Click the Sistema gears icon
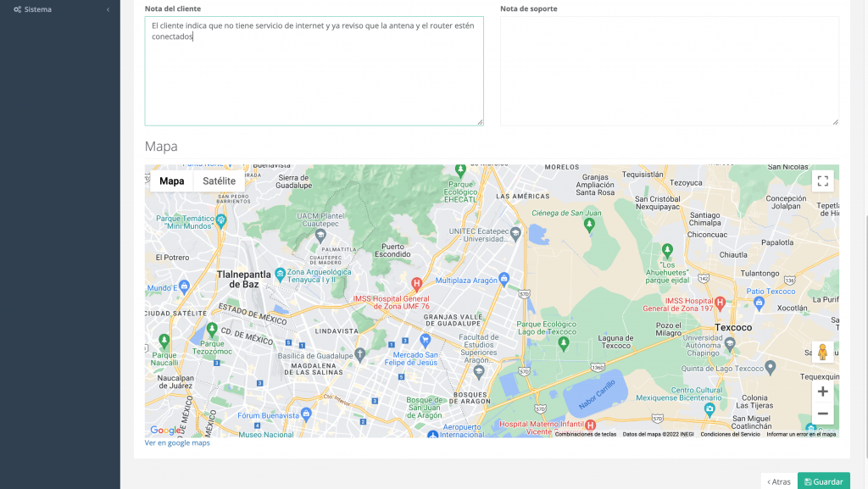Image resolution: width=868 pixels, height=489 pixels. pos(17,9)
